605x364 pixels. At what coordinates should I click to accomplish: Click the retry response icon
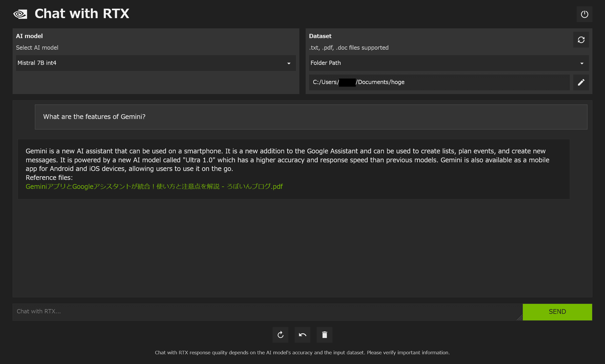coord(280,335)
